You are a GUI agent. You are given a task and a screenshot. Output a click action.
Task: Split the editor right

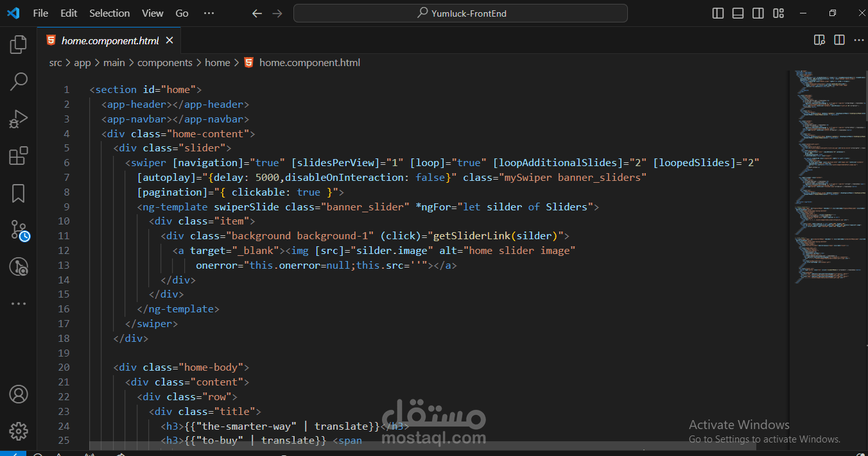839,40
